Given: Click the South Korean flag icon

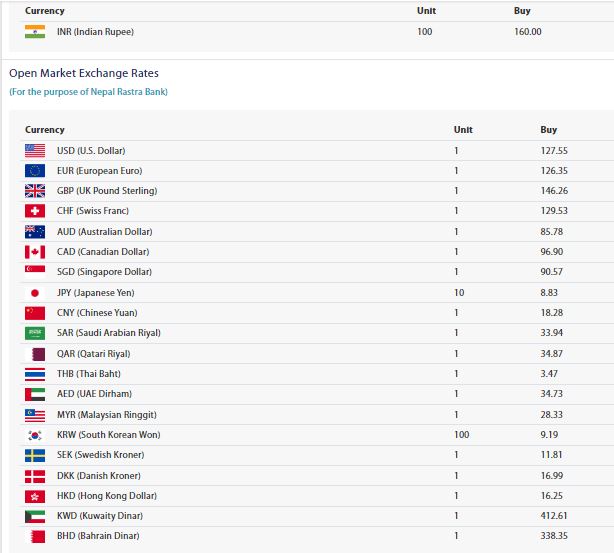Looking at the screenshot, I should tap(35, 435).
